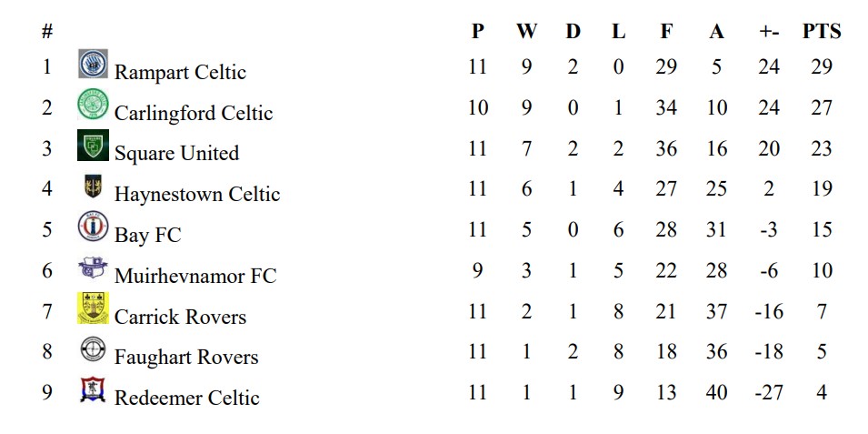Click the +- goal difference header

[x=769, y=32]
